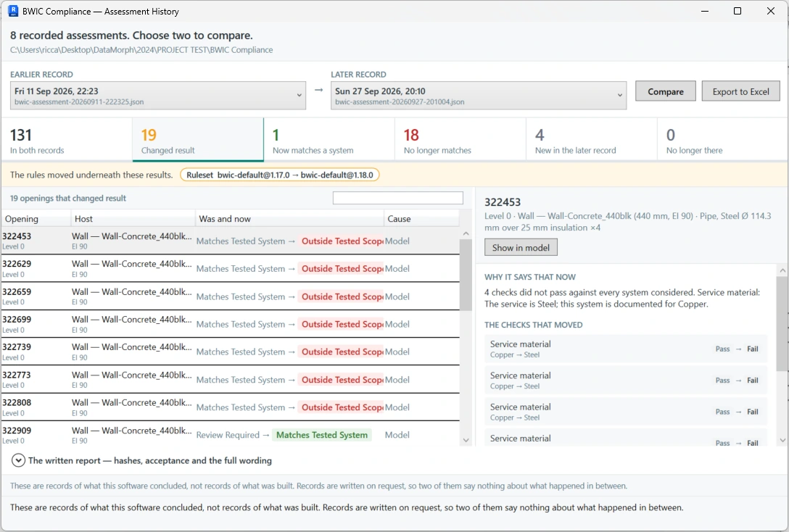Select opening row 322909
Screen dimensions: 789x532
pos(231,434)
